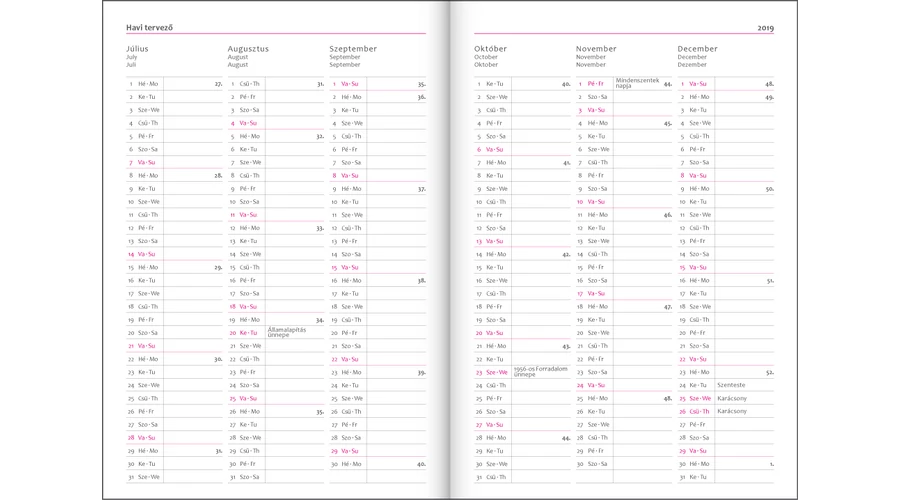Click week number '33.' in Augusztus
The image size is (900, 500).
coord(320,228)
